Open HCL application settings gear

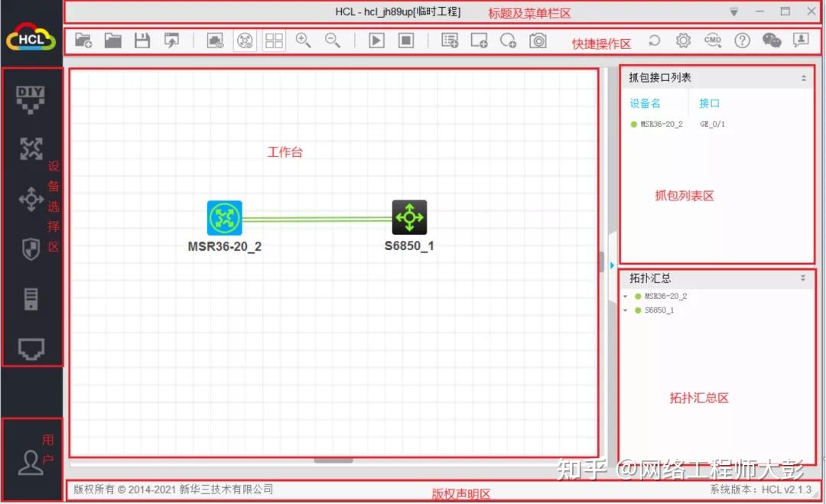tap(683, 41)
